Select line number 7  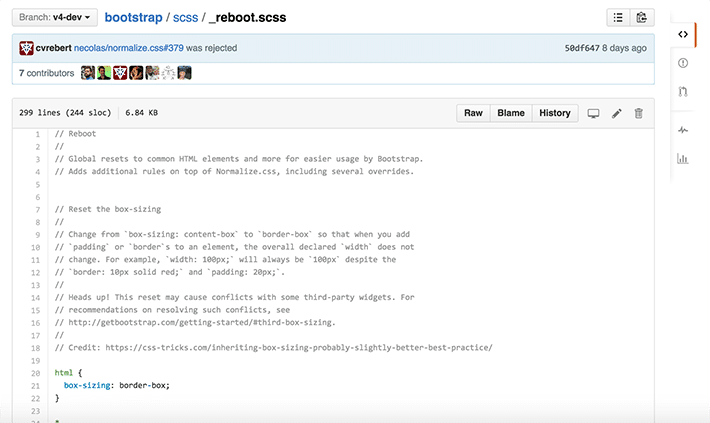(38, 210)
